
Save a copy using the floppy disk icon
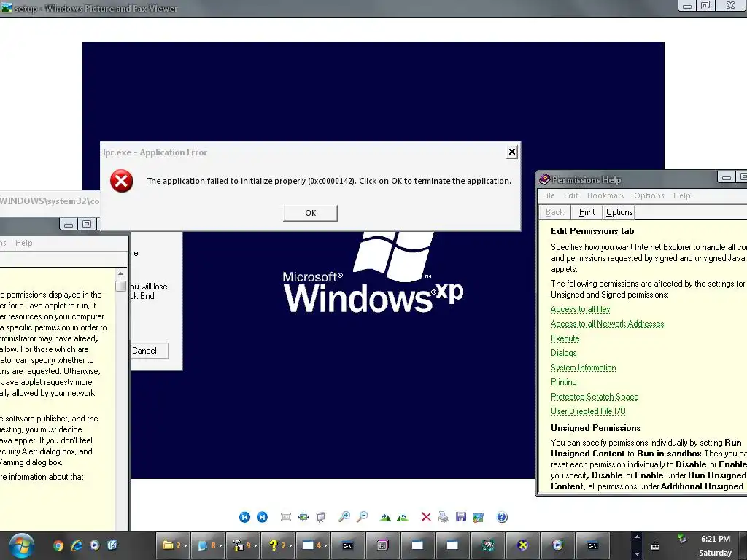click(461, 517)
